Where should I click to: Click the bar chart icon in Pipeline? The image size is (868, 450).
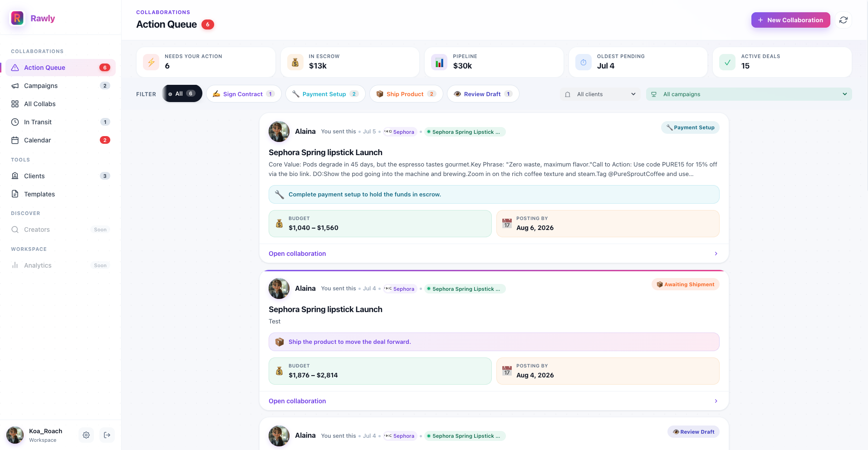click(x=439, y=62)
